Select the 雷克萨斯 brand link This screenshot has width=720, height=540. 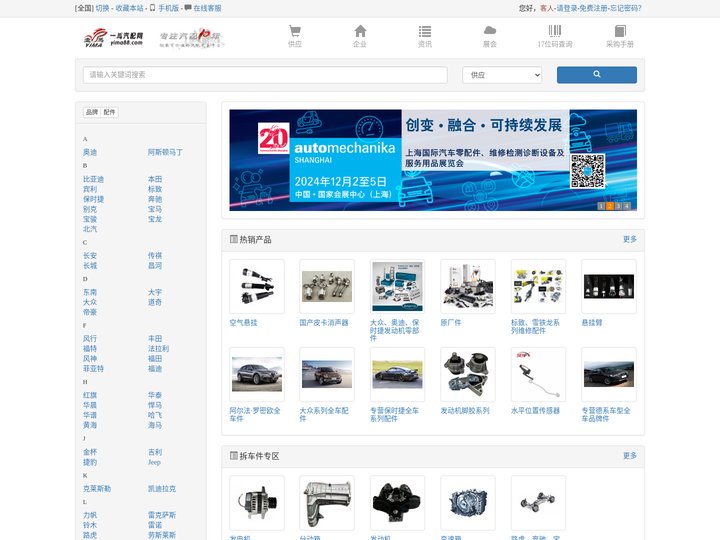(162, 515)
